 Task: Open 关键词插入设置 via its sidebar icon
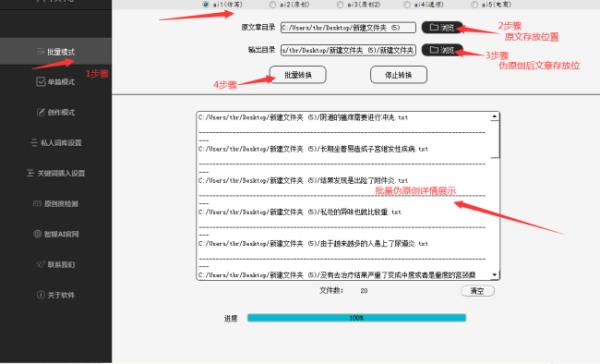pos(31,173)
